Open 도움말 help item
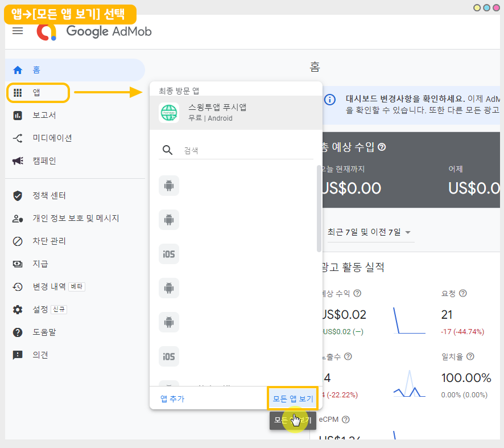Screen dimensions: 504x448 tap(44, 332)
